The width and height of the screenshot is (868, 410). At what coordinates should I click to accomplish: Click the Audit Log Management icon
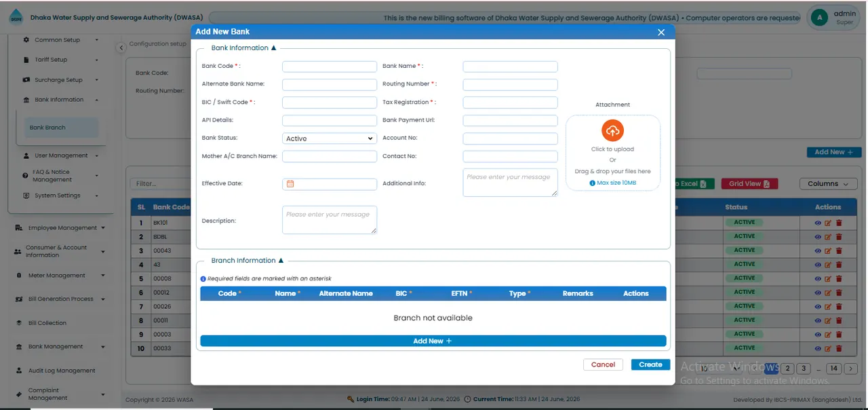(x=19, y=371)
